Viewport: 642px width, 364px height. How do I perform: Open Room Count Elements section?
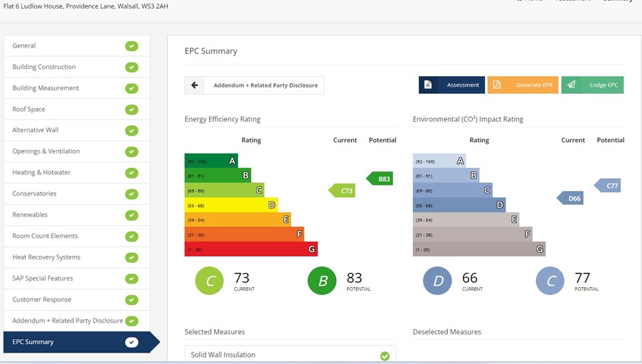point(77,236)
